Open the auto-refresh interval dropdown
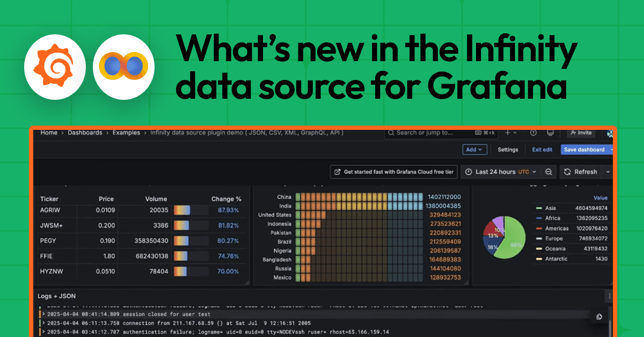The height and width of the screenshot is (337, 644). 607,172
